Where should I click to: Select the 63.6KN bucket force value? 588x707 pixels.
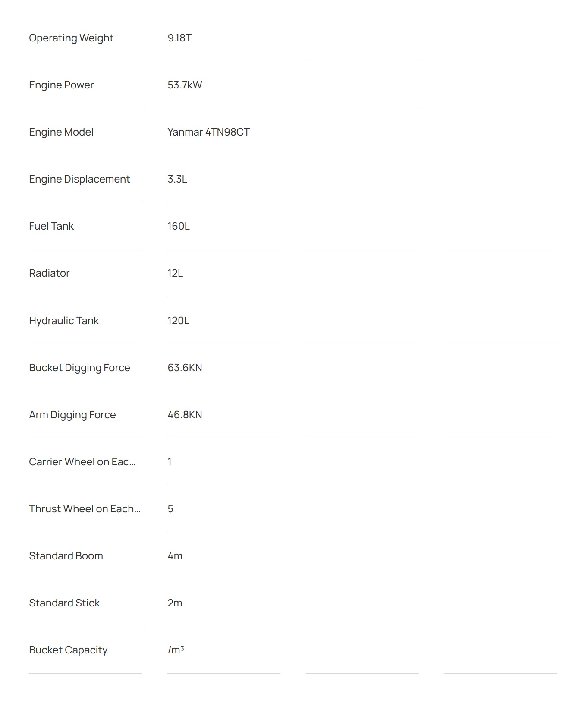point(185,368)
